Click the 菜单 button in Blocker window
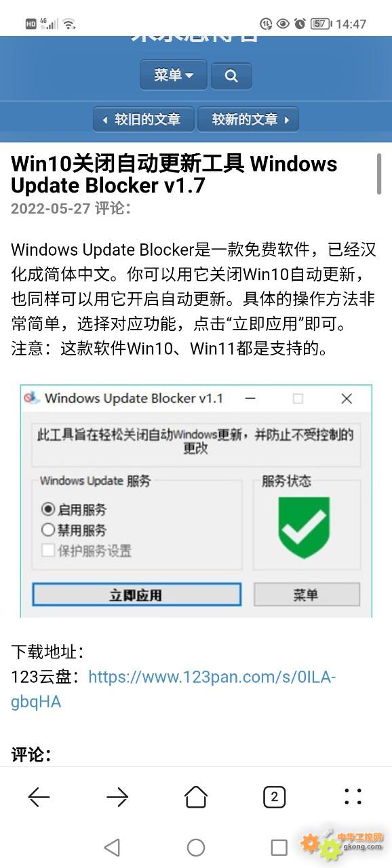 [x=307, y=595]
